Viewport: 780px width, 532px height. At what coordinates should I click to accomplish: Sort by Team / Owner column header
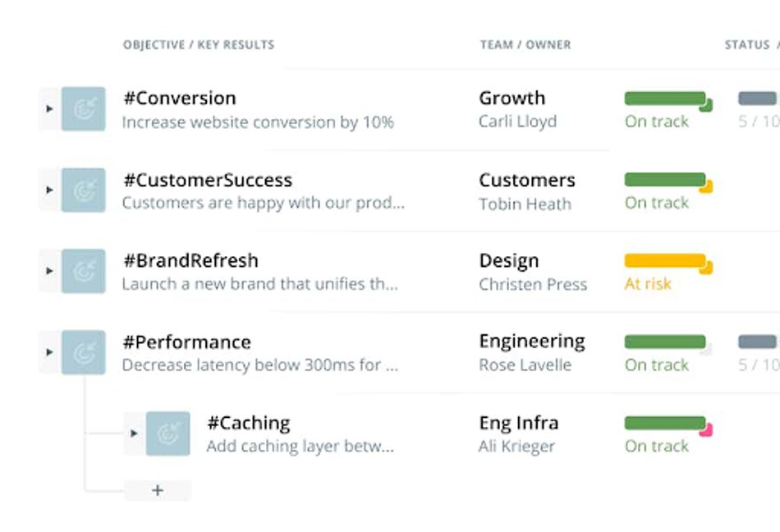pos(525,44)
